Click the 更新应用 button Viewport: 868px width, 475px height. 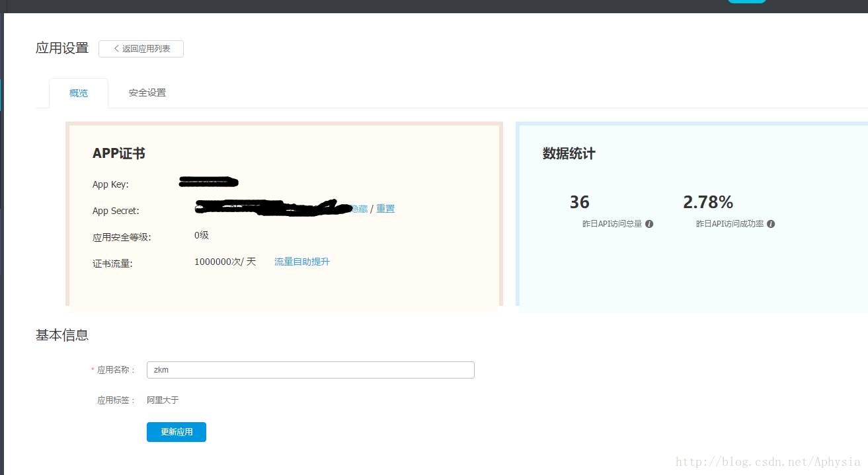point(177,432)
